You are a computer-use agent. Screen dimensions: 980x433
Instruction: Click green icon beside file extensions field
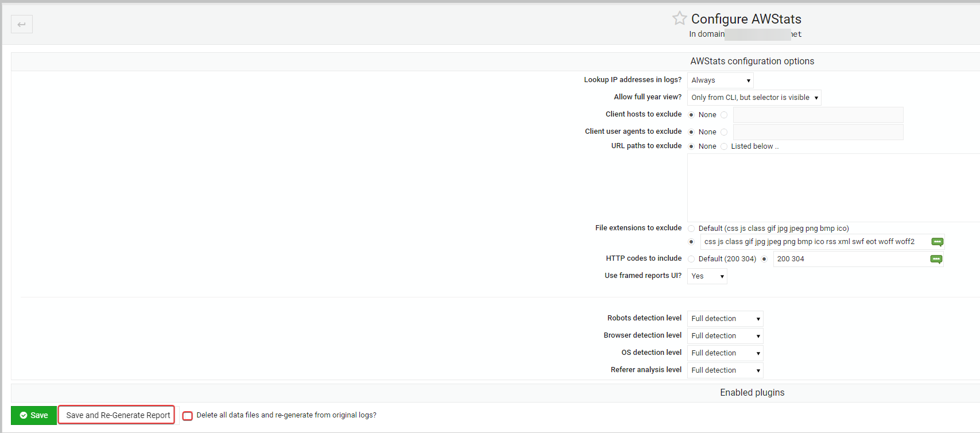[x=937, y=242]
